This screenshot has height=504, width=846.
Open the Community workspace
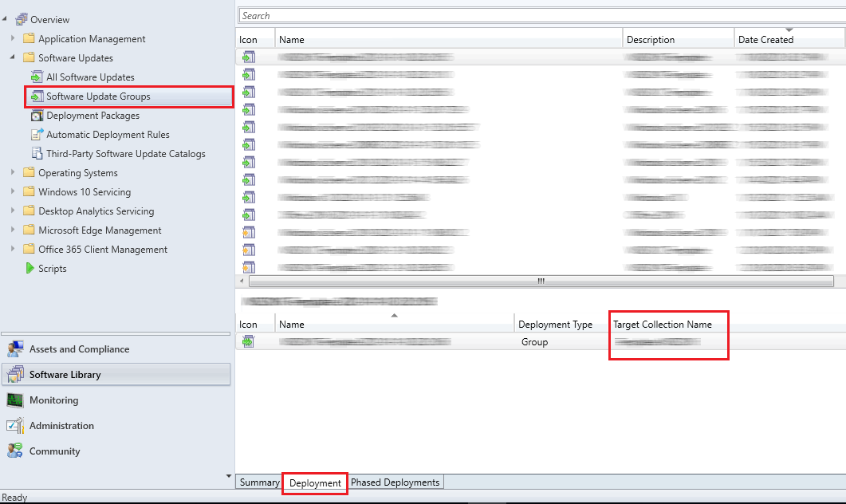53,451
